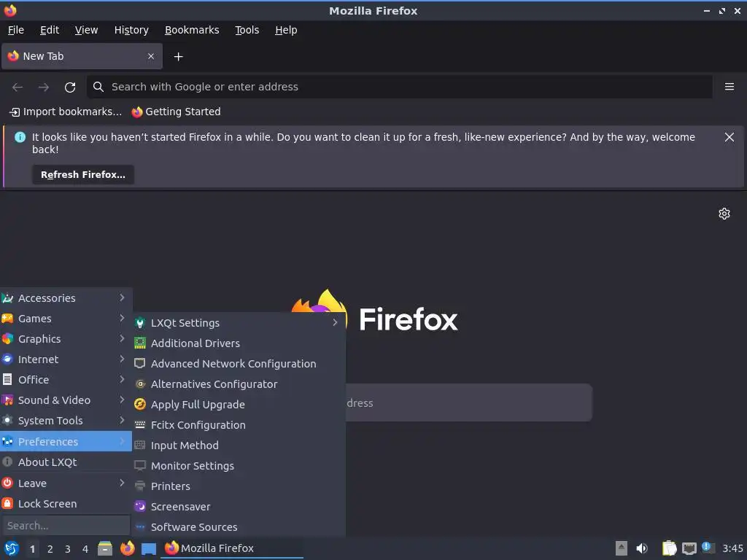Dismiss the refresh Firefox notification bar

coord(729,137)
